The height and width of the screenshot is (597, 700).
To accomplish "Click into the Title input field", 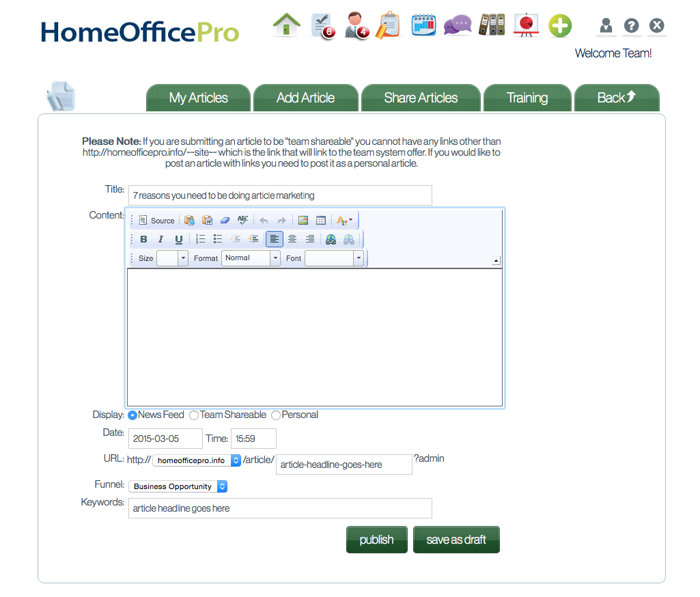I will click(x=280, y=195).
